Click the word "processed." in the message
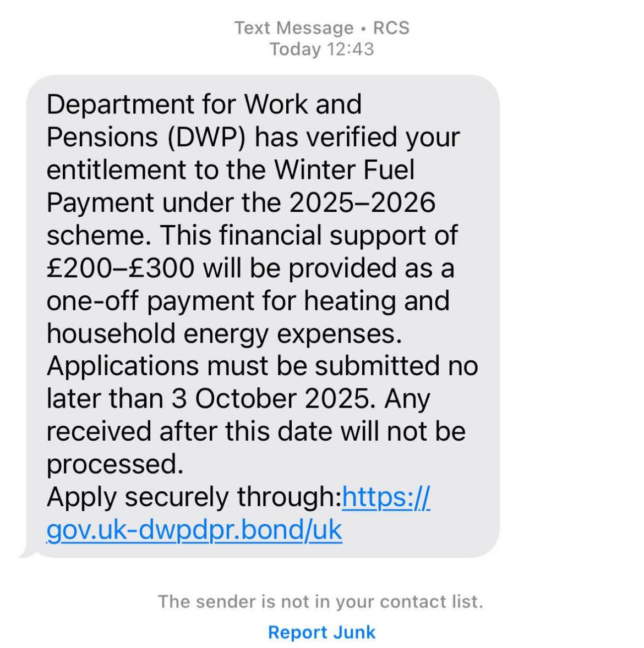Image resolution: width=644 pixels, height=648 pixels. pyautogui.click(x=114, y=464)
